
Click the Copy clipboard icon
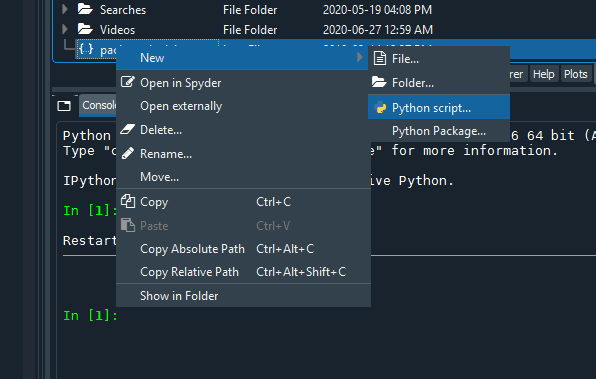coord(128,201)
